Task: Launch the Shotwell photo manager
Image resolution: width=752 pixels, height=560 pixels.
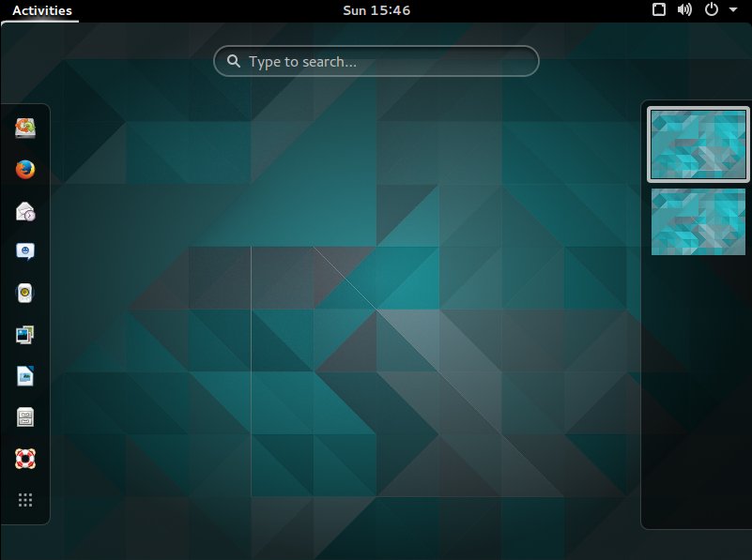Action: (25, 334)
